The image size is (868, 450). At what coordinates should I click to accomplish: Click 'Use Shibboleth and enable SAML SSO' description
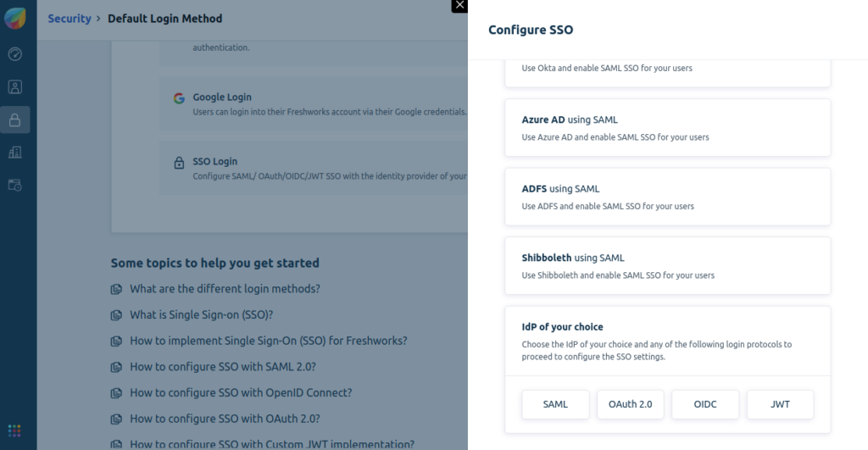pyautogui.click(x=618, y=275)
